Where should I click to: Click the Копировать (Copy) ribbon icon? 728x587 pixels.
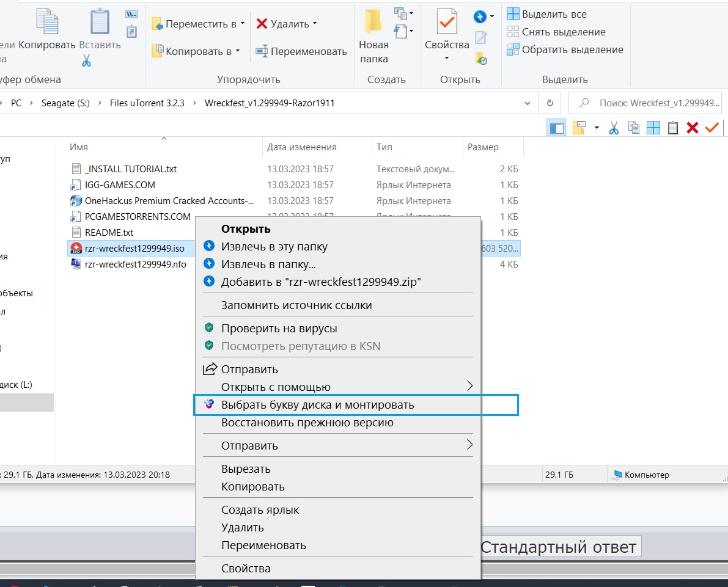pos(47,22)
